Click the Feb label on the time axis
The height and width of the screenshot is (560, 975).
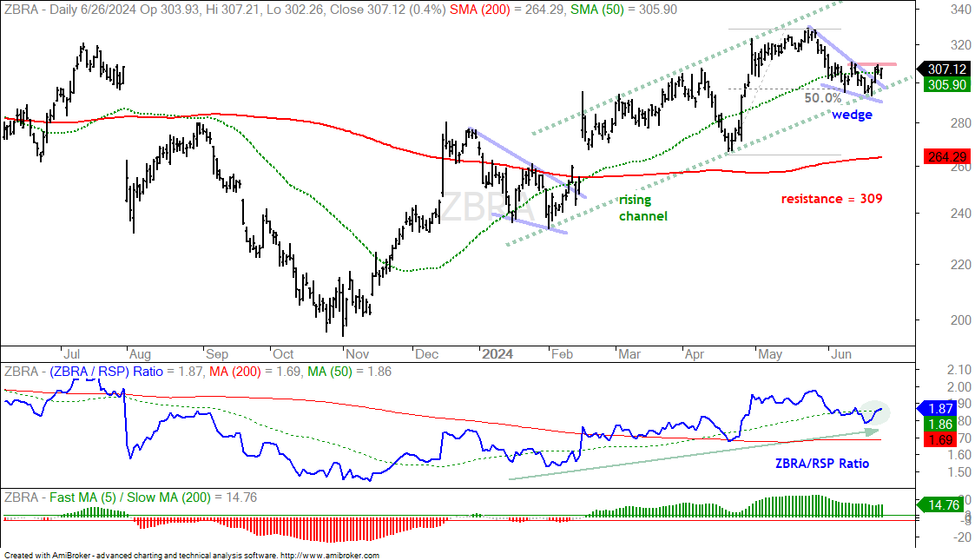click(562, 354)
